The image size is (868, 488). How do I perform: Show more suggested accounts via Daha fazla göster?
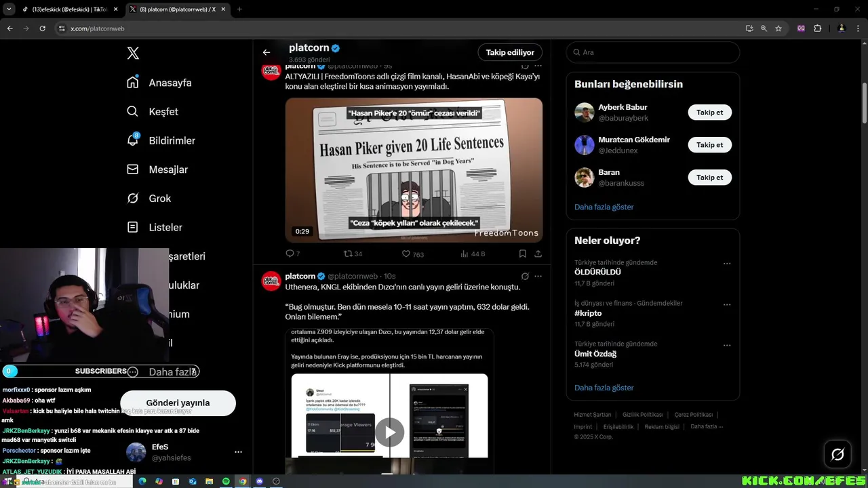pyautogui.click(x=604, y=207)
